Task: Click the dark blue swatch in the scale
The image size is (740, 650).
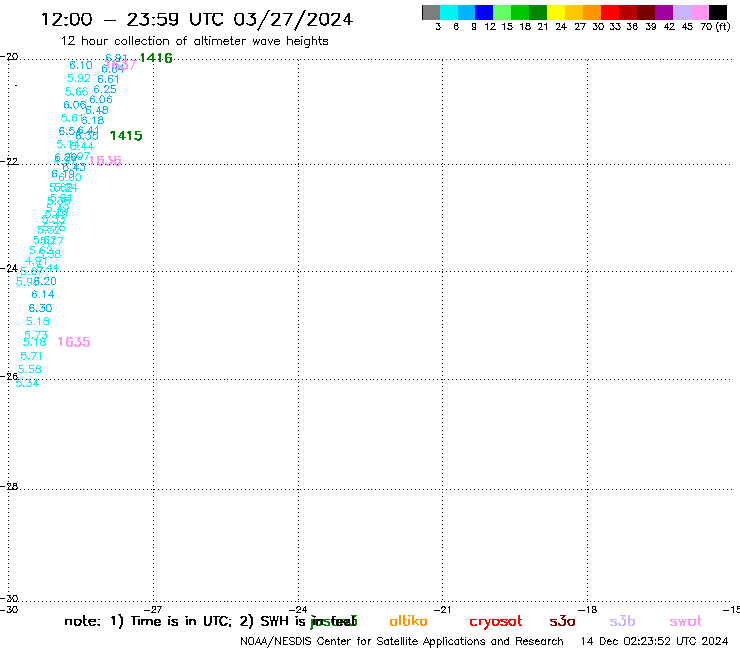Action: click(x=484, y=12)
